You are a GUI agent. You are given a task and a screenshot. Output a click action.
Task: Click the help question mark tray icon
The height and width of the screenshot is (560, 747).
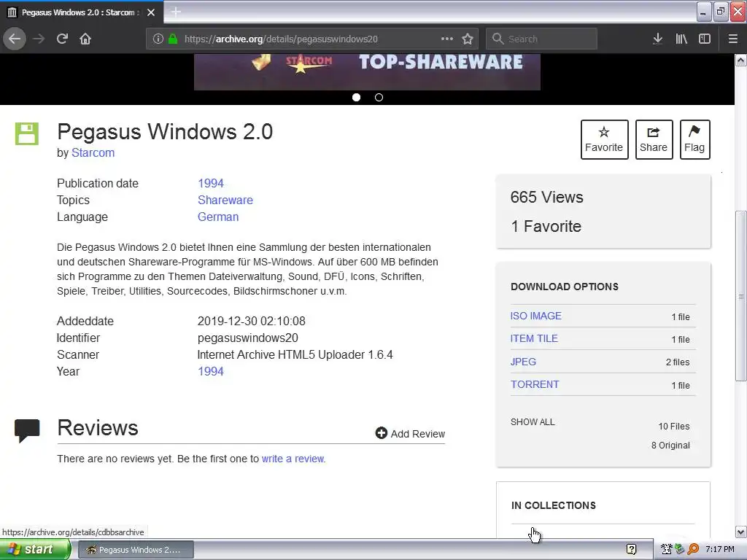(x=631, y=550)
